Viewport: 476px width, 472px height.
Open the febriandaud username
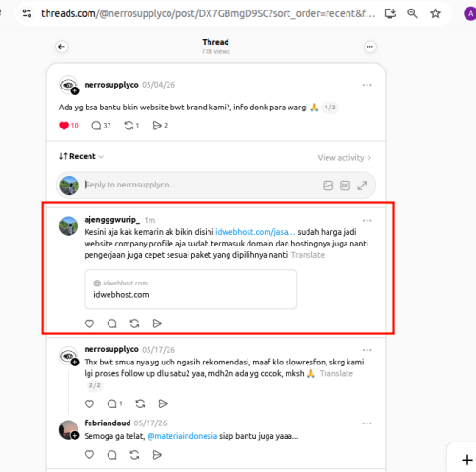pos(108,423)
